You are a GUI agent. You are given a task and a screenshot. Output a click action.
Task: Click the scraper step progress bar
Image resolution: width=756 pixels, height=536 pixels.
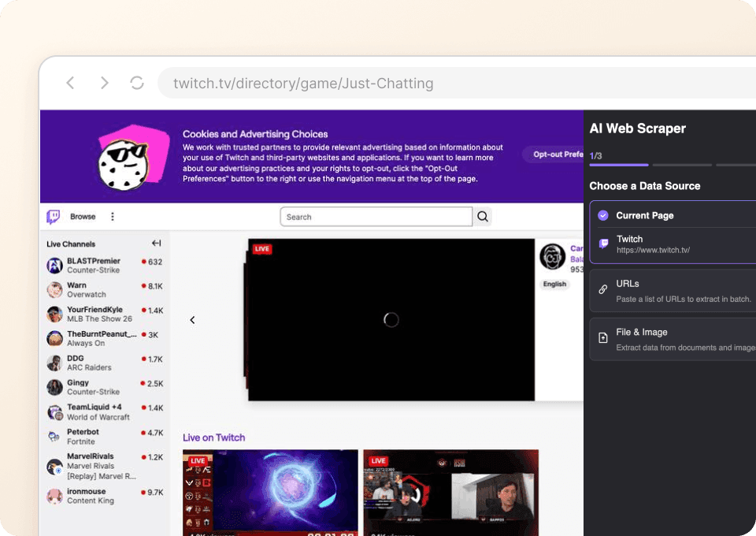pos(618,165)
